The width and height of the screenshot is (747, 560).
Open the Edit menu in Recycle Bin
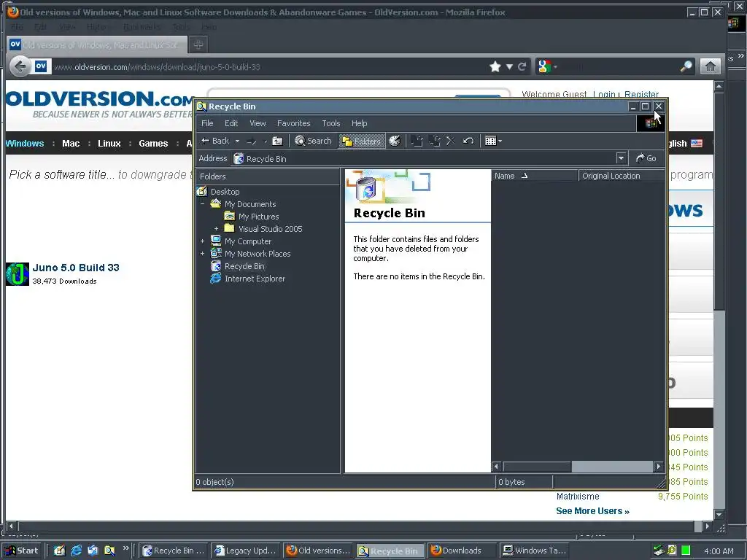(231, 123)
